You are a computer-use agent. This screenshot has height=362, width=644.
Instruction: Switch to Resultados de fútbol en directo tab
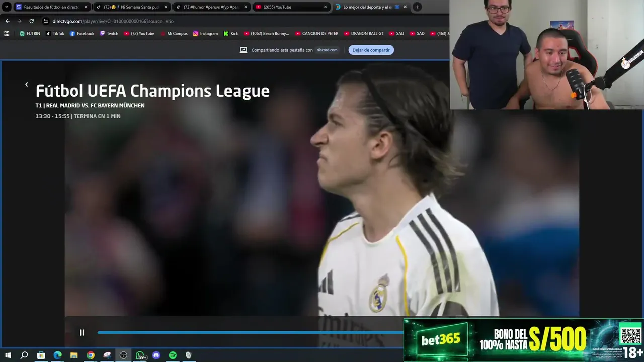click(x=52, y=7)
